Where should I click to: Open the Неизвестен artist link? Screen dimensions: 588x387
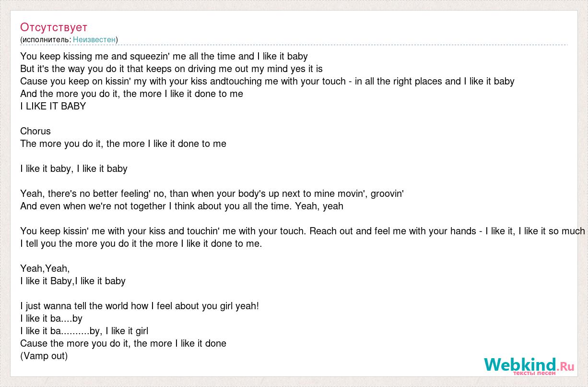pyautogui.click(x=94, y=39)
